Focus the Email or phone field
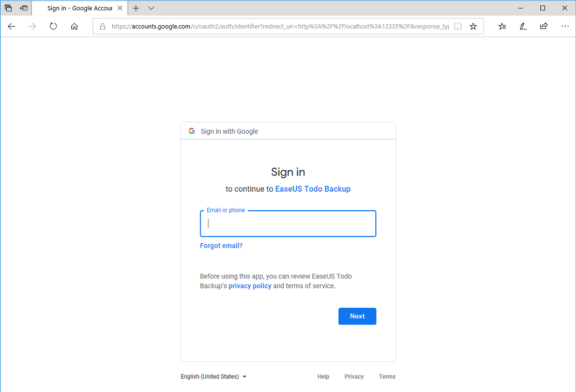The image size is (576, 392). [288, 224]
